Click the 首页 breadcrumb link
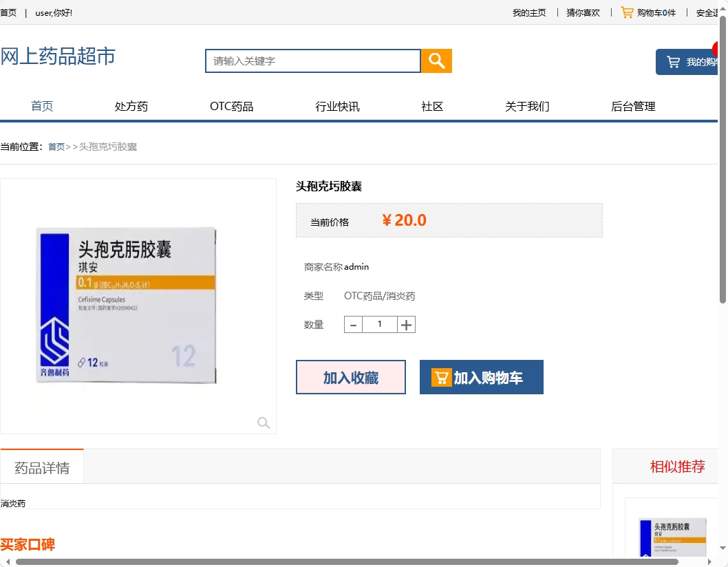Viewport: 728px width, 567px height. point(56,146)
